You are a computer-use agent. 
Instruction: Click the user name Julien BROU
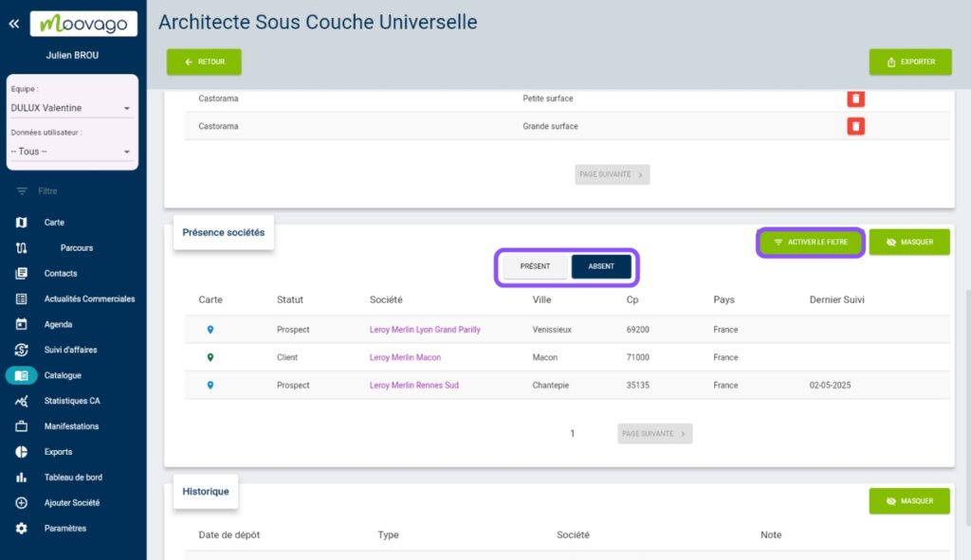(72, 56)
